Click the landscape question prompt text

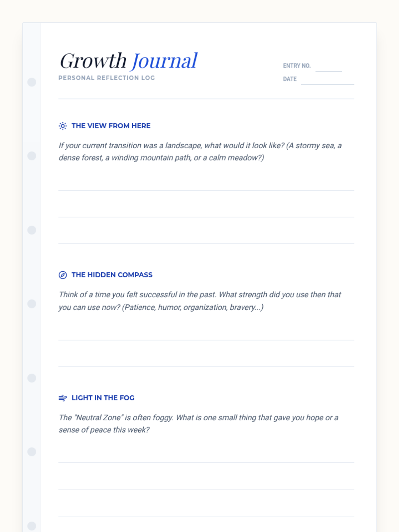(200, 152)
